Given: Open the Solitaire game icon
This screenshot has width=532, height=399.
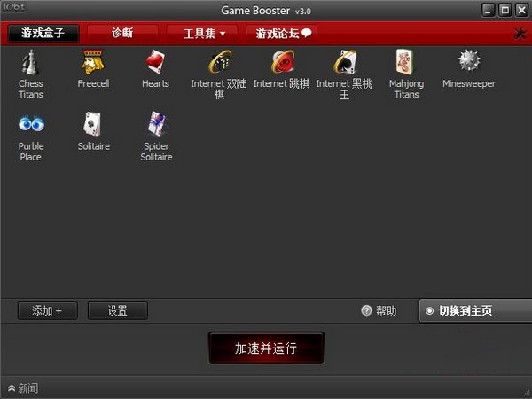Looking at the screenshot, I should (93, 125).
